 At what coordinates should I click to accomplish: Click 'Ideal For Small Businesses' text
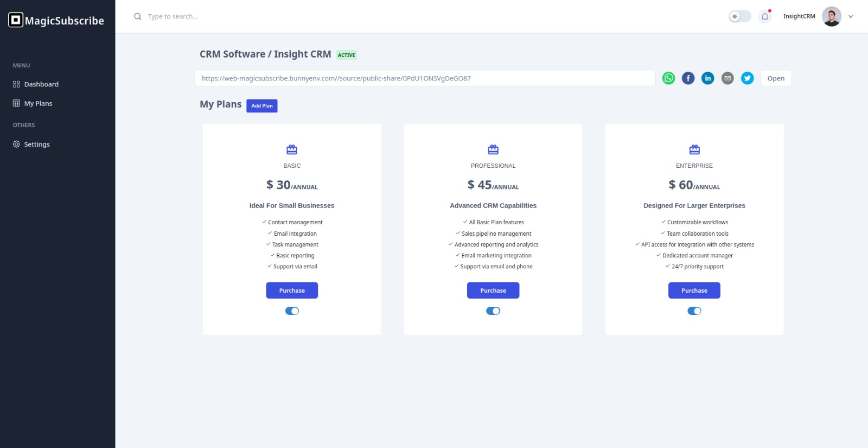click(292, 205)
